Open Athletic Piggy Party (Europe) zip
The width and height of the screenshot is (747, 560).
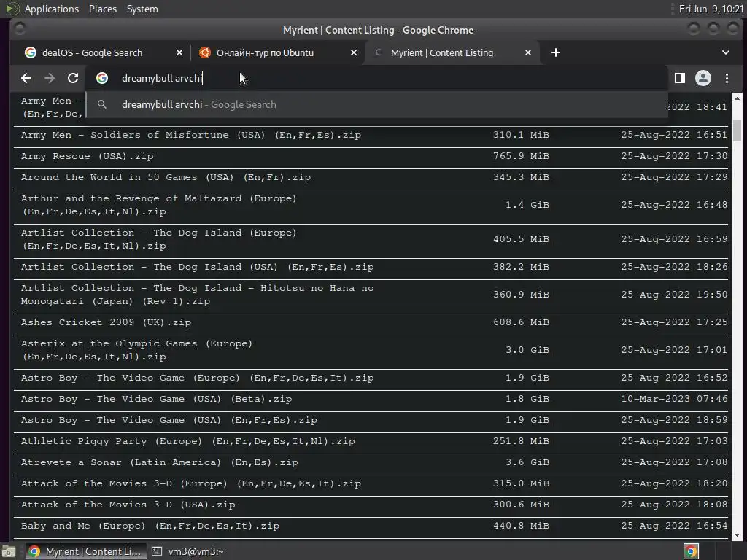(187, 441)
